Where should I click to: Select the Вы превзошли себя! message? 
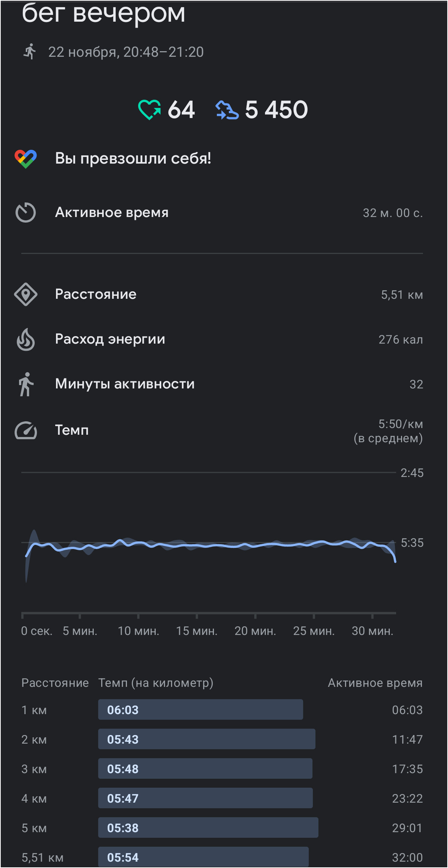[x=133, y=158]
